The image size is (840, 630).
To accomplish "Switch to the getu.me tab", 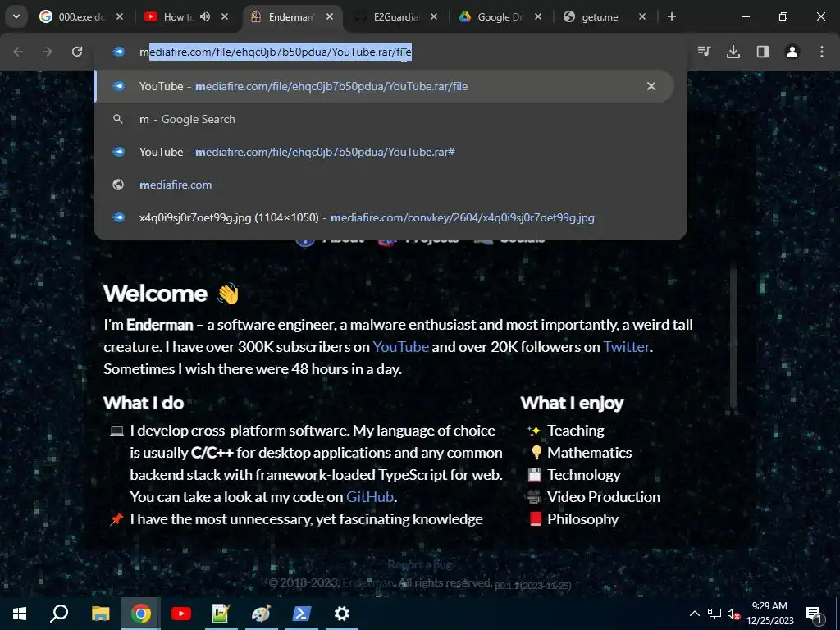I will click(600, 17).
